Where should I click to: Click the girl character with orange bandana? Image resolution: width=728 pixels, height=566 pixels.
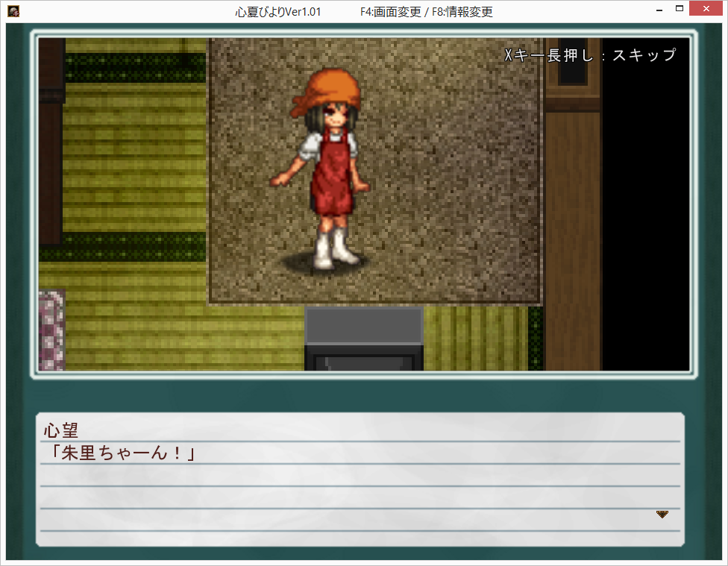(324, 169)
